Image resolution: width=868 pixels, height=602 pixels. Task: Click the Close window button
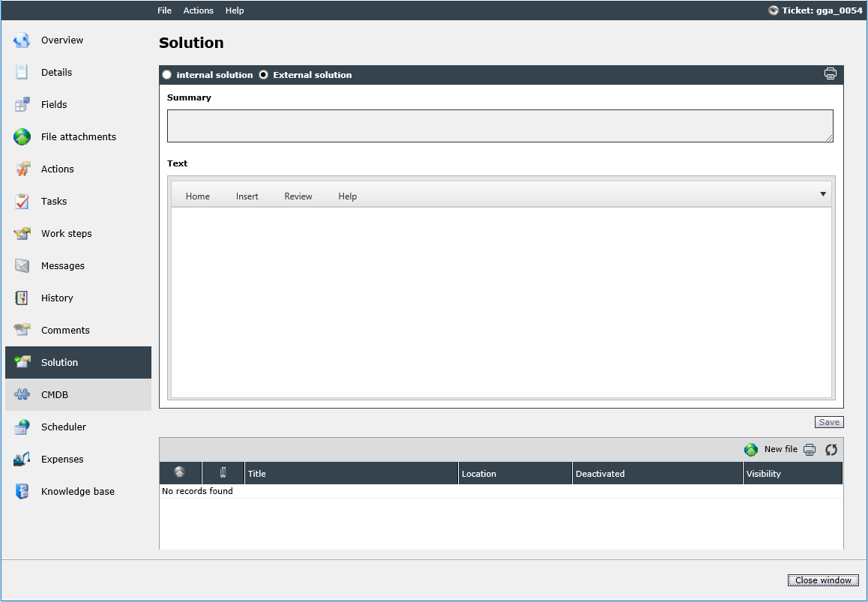[x=823, y=580]
